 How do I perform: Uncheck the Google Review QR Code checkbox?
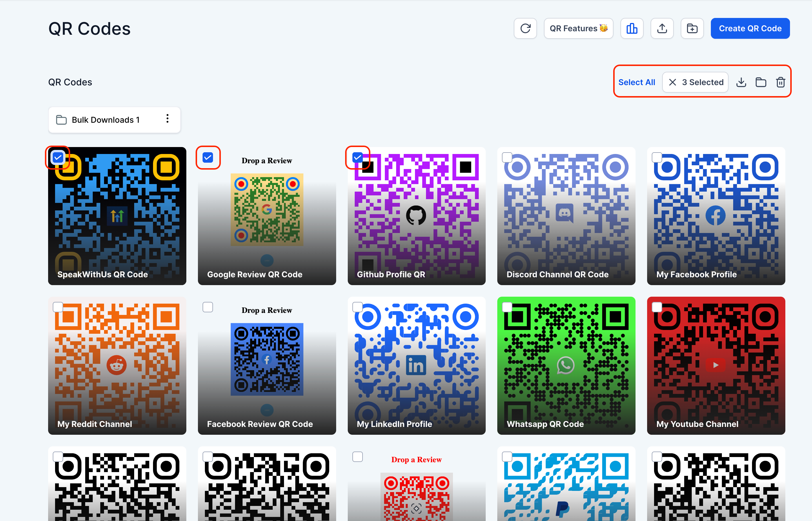207,157
